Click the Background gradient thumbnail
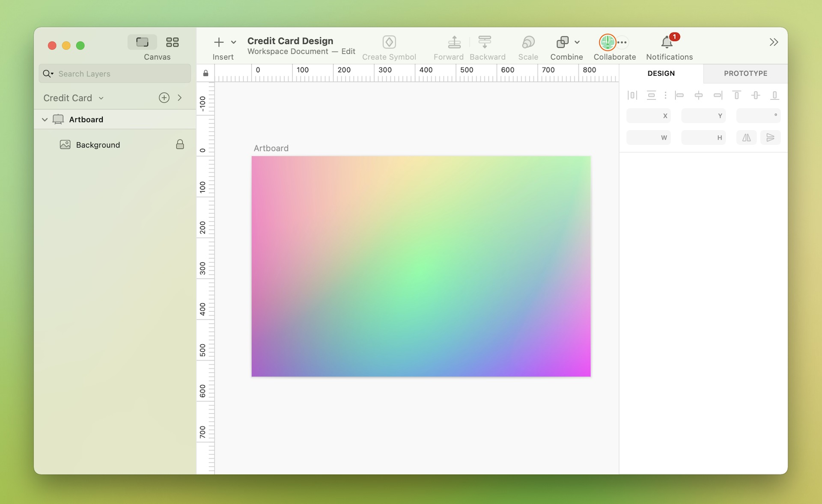Screen dimensions: 822x504 65,144
